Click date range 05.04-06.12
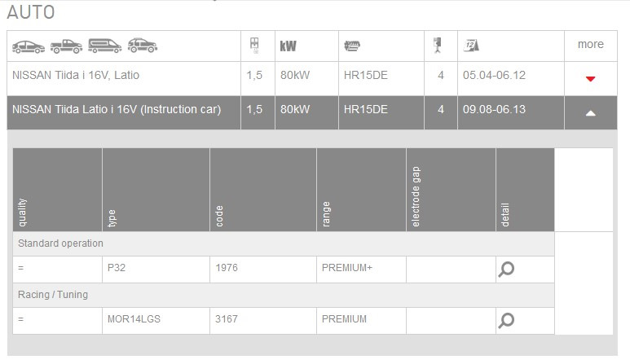630x364 pixels. tap(494, 75)
